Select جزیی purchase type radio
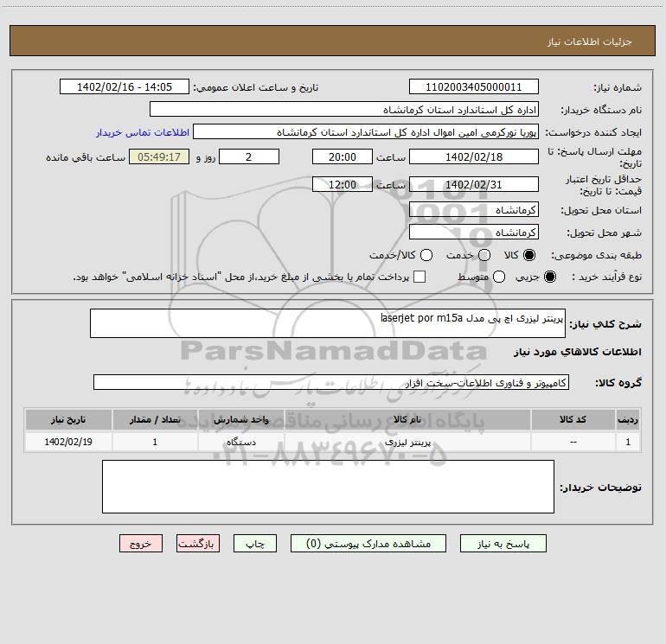Viewport: 666px width, 644px height. click(x=550, y=277)
